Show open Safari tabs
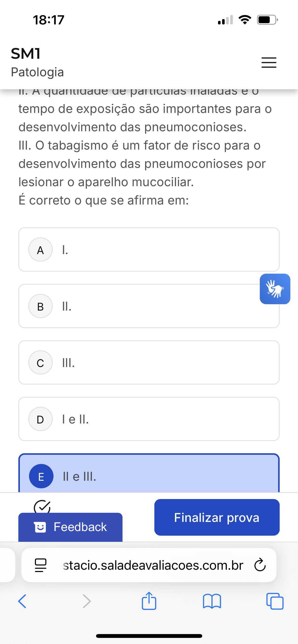 [275, 601]
